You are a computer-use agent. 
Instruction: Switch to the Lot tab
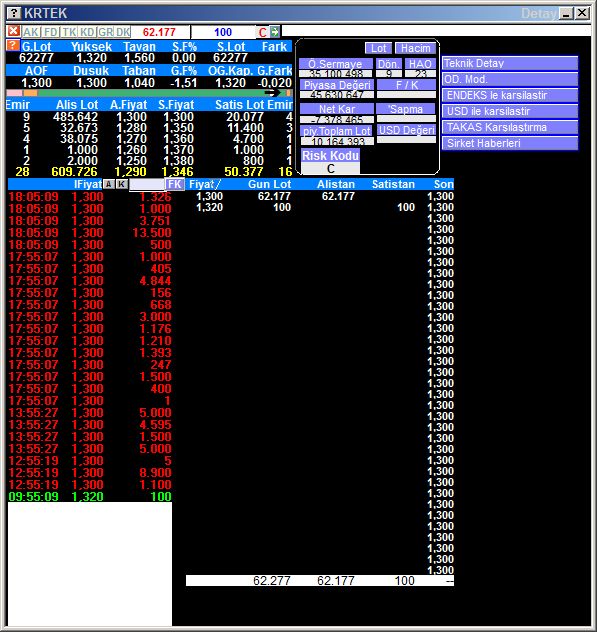click(x=378, y=48)
